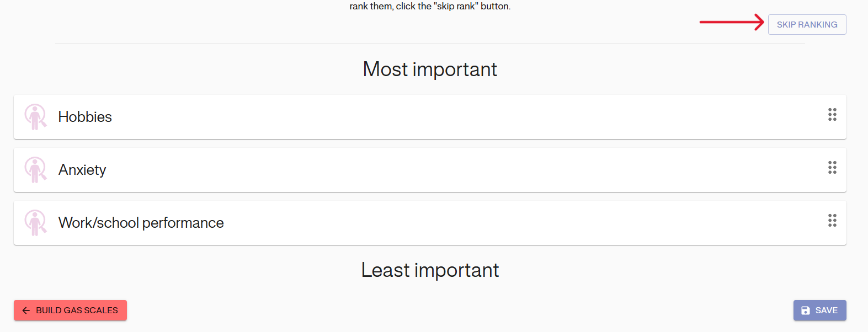
Task: Click Work/school performance row drag handle
Action: pos(832,221)
